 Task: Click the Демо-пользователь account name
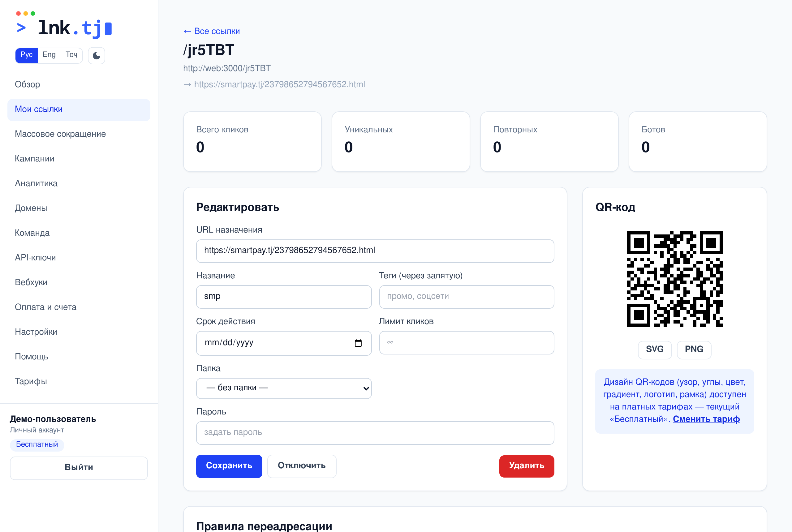click(x=53, y=419)
